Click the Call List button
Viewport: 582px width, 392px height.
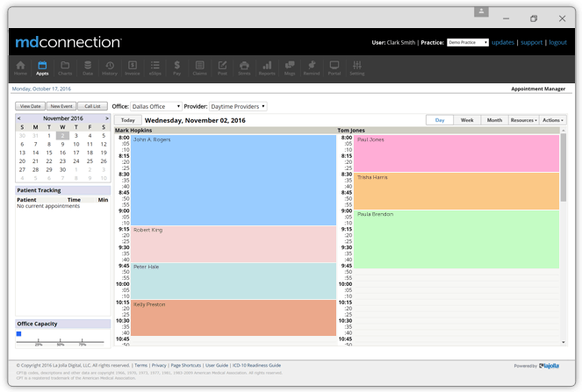point(92,106)
